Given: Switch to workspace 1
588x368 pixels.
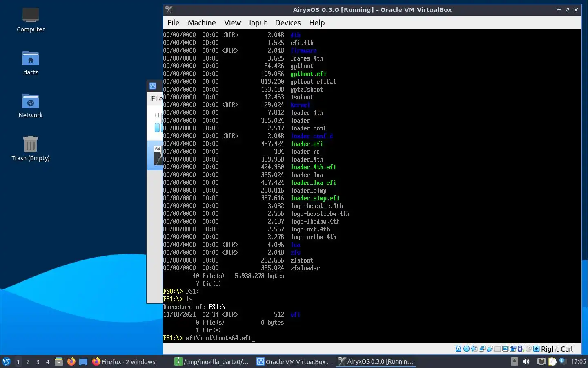Looking at the screenshot, I should click(x=18, y=361).
